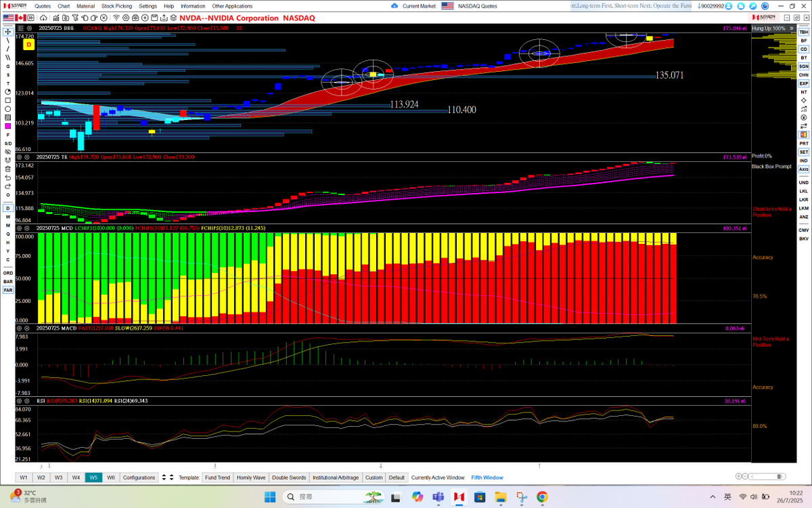Select the crosshair move tool in the left toolbar
This screenshot has height=508, width=812.
pyautogui.click(x=8, y=31)
